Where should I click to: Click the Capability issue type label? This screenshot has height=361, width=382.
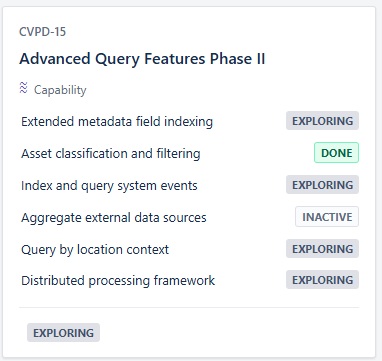tap(60, 90)
